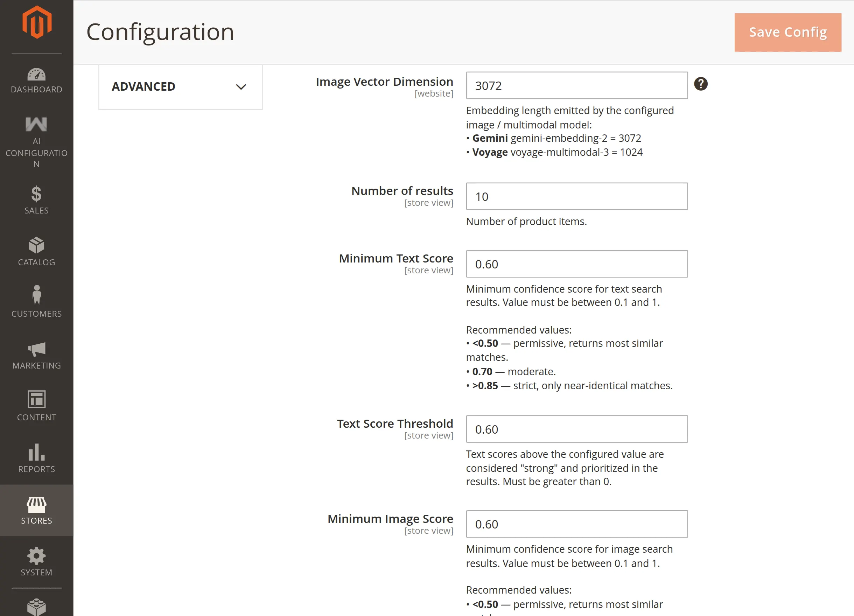Open the Content layout icon
This screenshot has width=854, height=616.
36,399
